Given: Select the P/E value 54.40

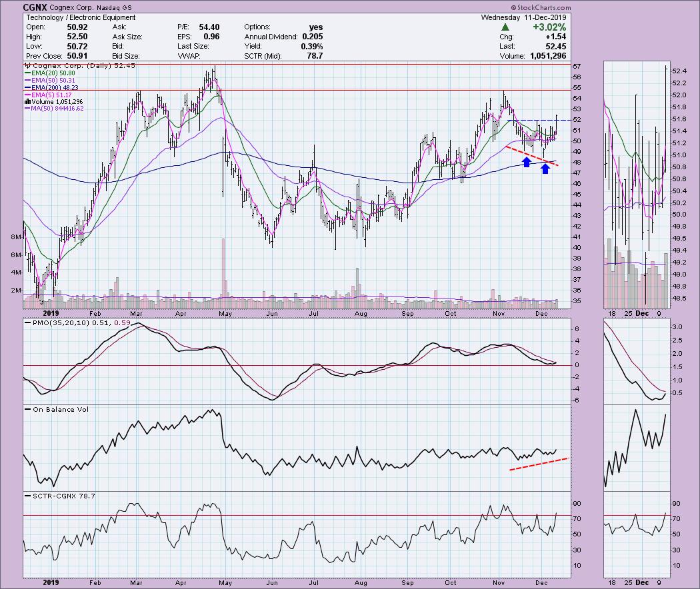Looking at the screenshot, I should point(209,27).
